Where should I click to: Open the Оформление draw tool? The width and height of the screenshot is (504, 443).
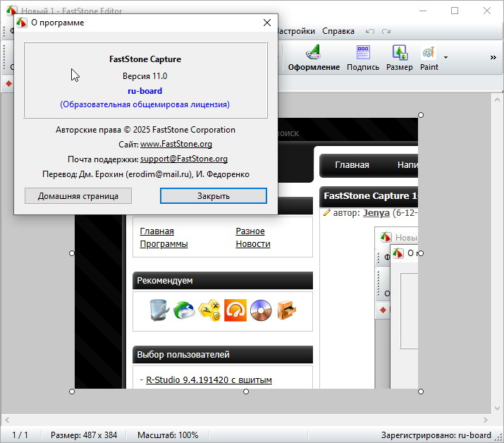pyautogui.click(x=314, y=58)
